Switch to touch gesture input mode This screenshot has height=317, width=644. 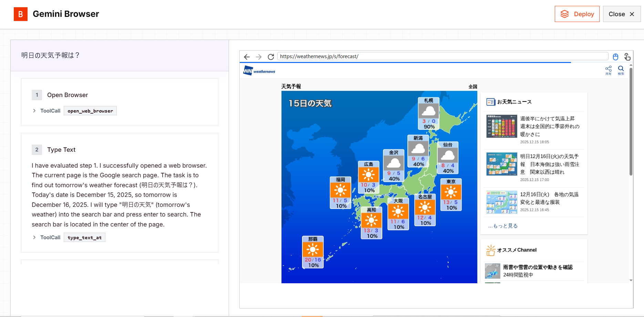click(627, 57)
